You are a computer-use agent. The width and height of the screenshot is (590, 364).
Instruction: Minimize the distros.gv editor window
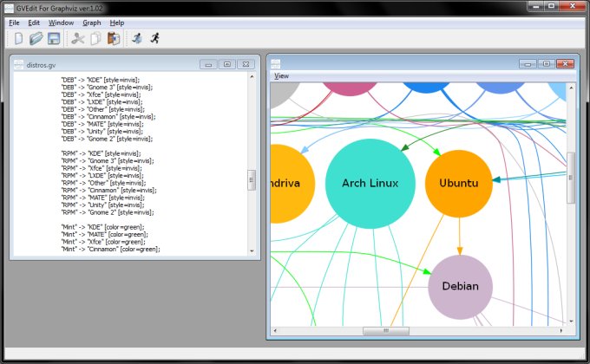[208, 64]
